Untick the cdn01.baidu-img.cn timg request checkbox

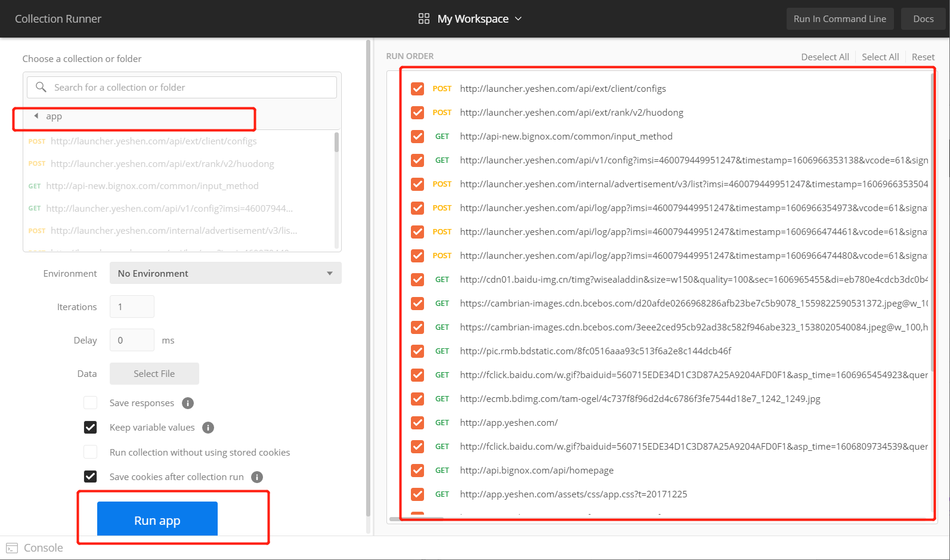(x=417, y=280)
